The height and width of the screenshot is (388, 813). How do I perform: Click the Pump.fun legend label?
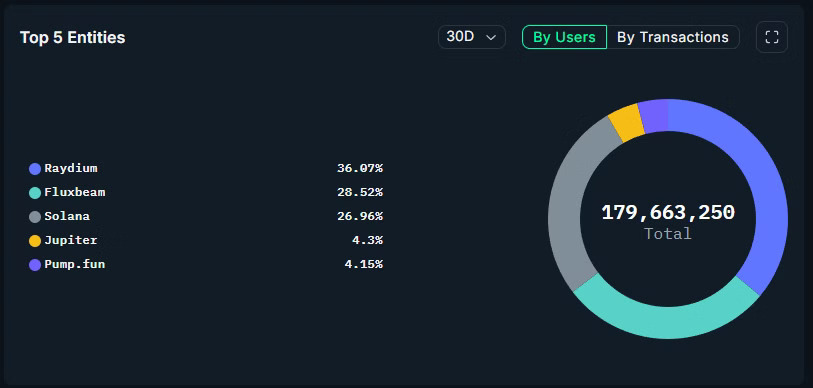point(75,264)
